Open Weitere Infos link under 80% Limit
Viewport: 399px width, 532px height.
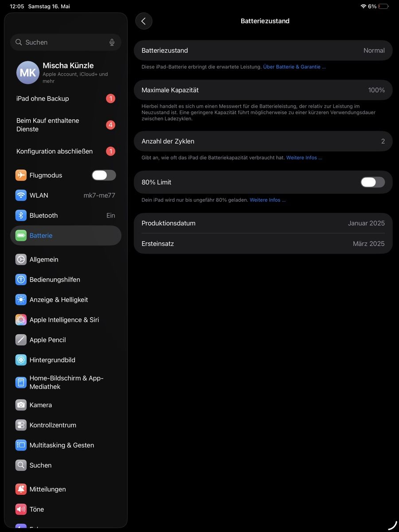(268, 200)
